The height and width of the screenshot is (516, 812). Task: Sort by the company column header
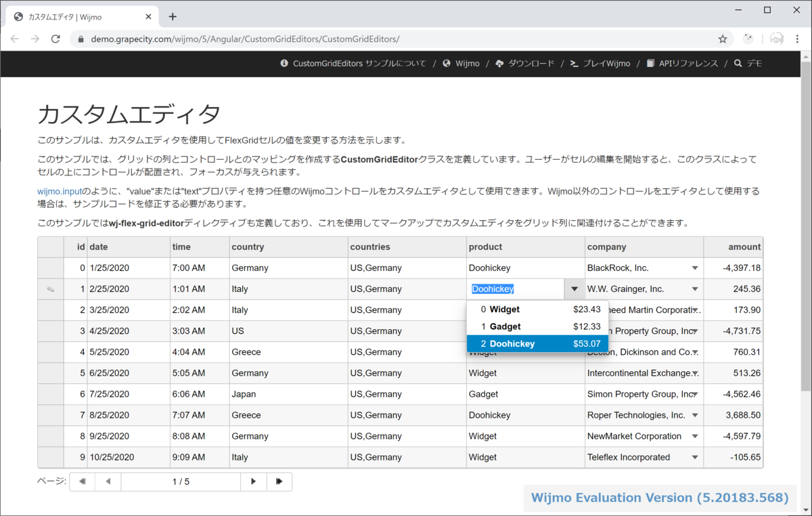(x=644, y=247)
